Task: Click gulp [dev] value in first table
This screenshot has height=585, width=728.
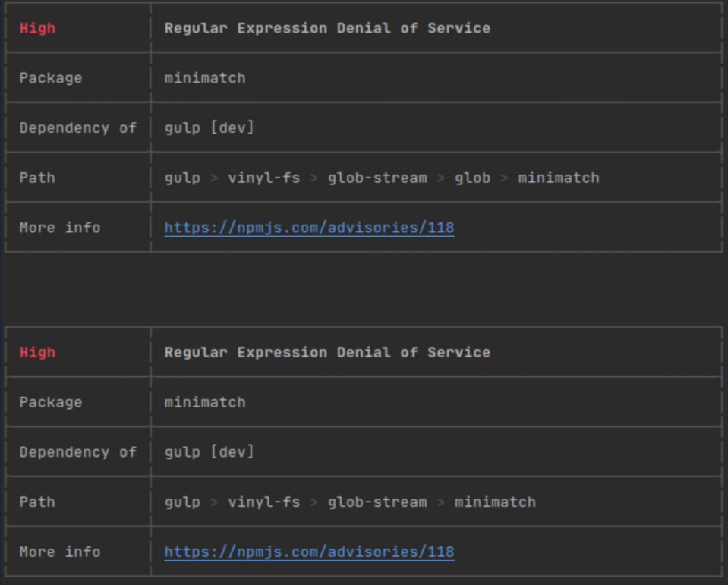Action: click(210, 128)
